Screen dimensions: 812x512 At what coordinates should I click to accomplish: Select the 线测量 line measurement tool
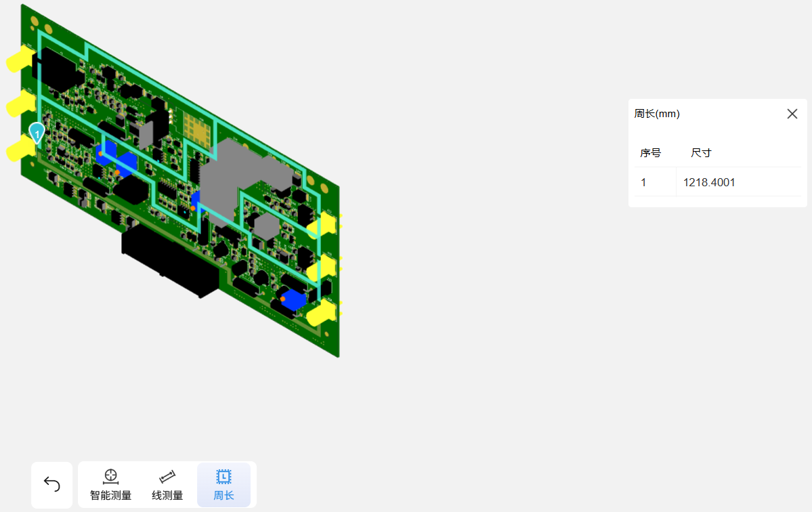point(167,485)
